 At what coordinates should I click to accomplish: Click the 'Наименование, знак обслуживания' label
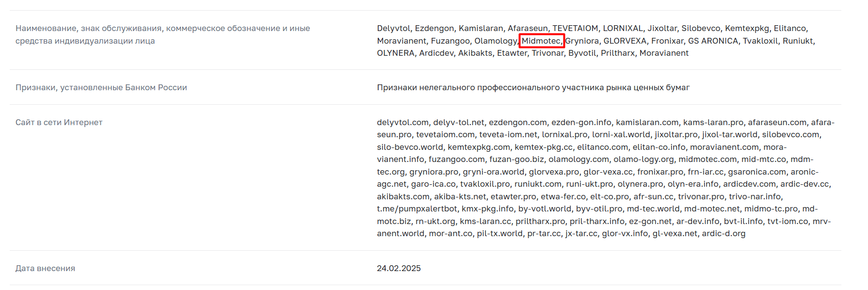tap(162, 35)
